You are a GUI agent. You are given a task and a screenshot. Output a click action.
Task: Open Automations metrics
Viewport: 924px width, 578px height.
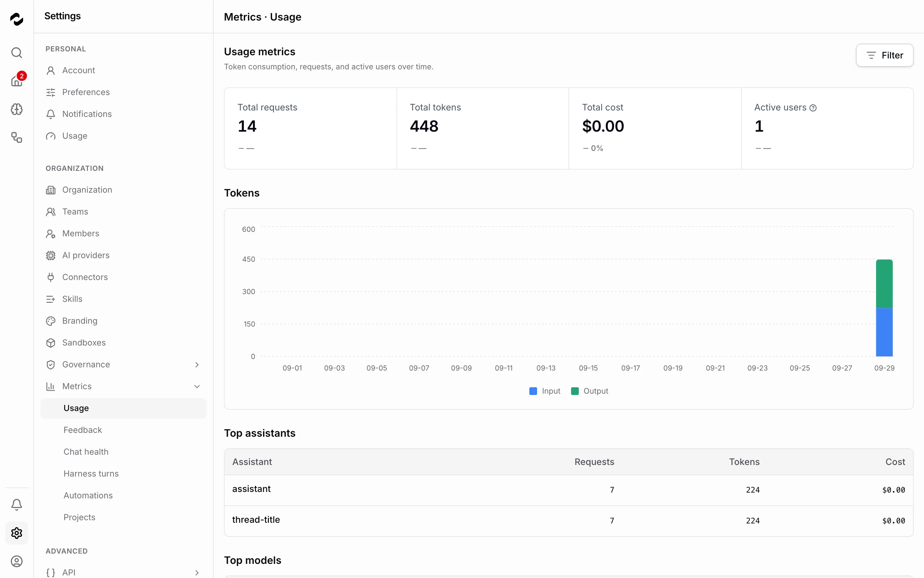tap(123, 495)
